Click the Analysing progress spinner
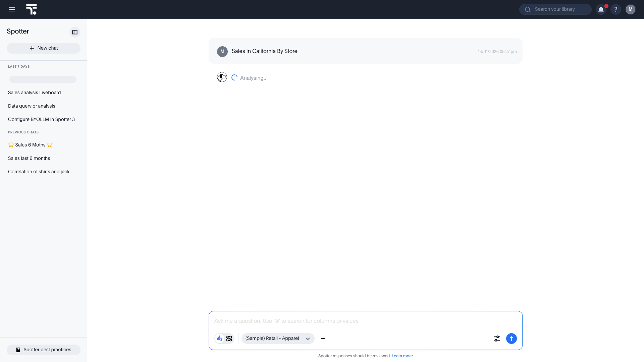This screenshot has height=362, width=644. click(234, 77)
